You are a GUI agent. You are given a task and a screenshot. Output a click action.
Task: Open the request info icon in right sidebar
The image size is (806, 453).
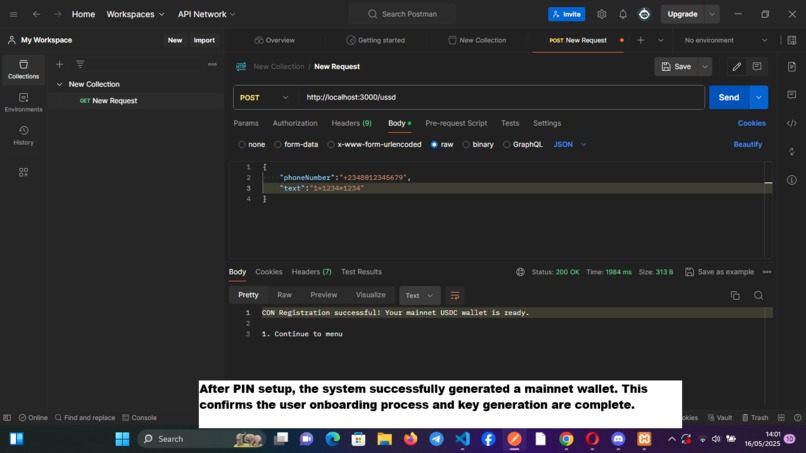pos(792,180)
